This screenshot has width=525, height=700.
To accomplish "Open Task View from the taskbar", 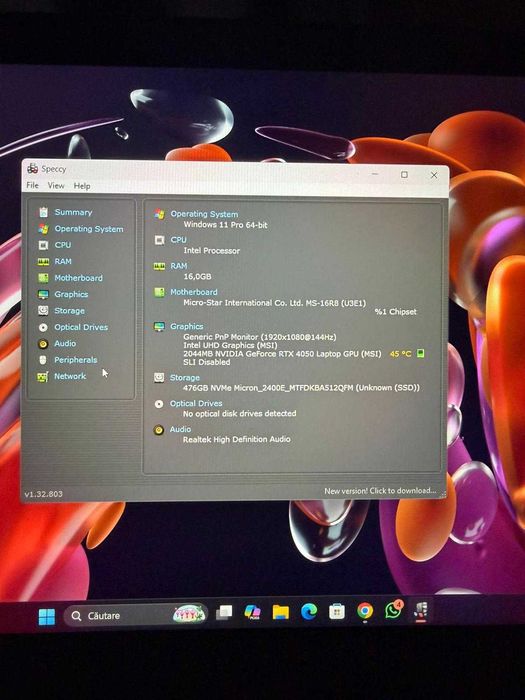I will click(x=224, y=612).
